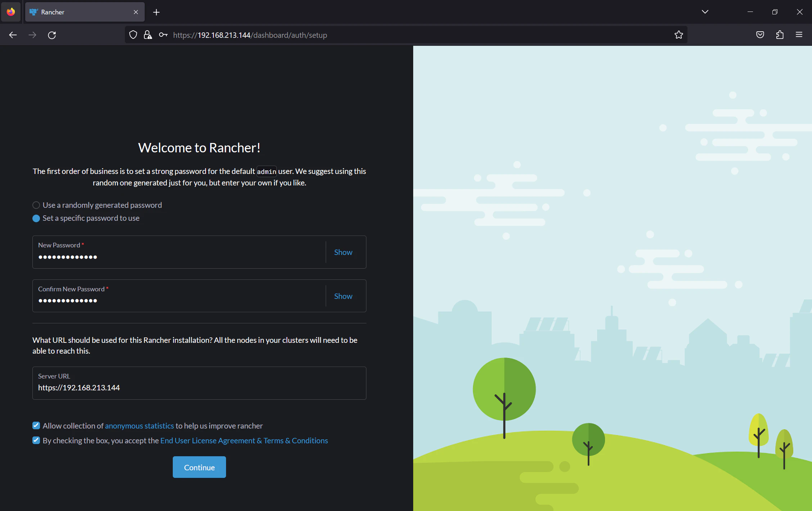
Task: Open the saved logins key icon
Action: (x=163, y=35)
